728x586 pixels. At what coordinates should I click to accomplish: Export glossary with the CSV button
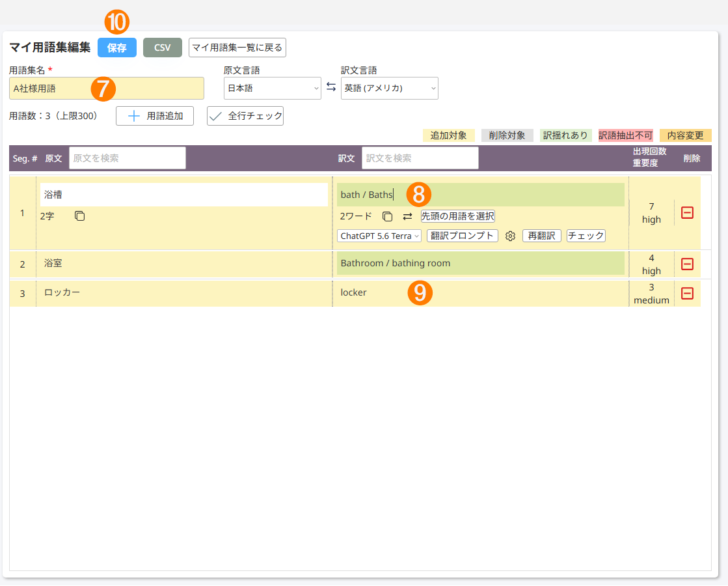162,48
